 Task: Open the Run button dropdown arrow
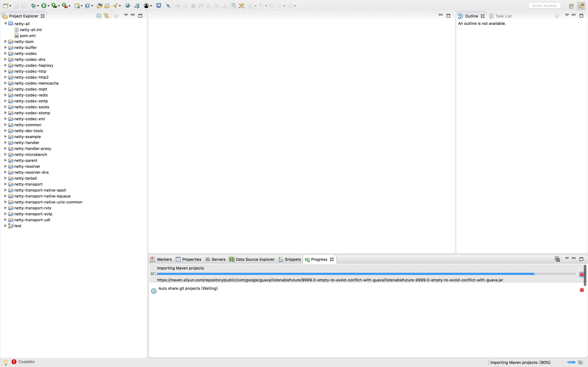pyautogui.click(x=48, y=6)
